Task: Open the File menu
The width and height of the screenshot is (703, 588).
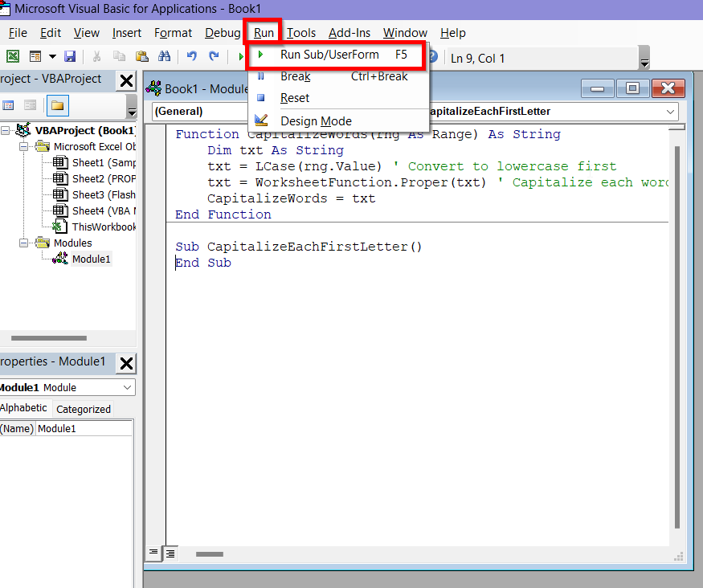Action: (18, 33)
